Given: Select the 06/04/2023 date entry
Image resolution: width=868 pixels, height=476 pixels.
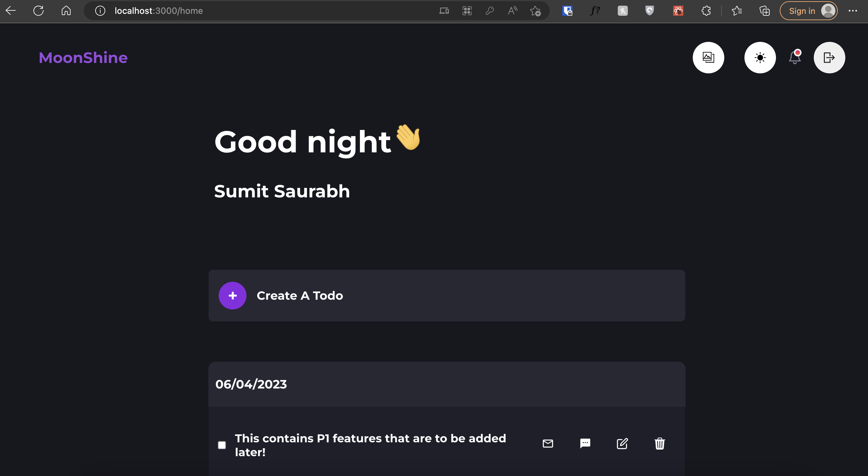Looking at the screenshot, I should (251, 384).
